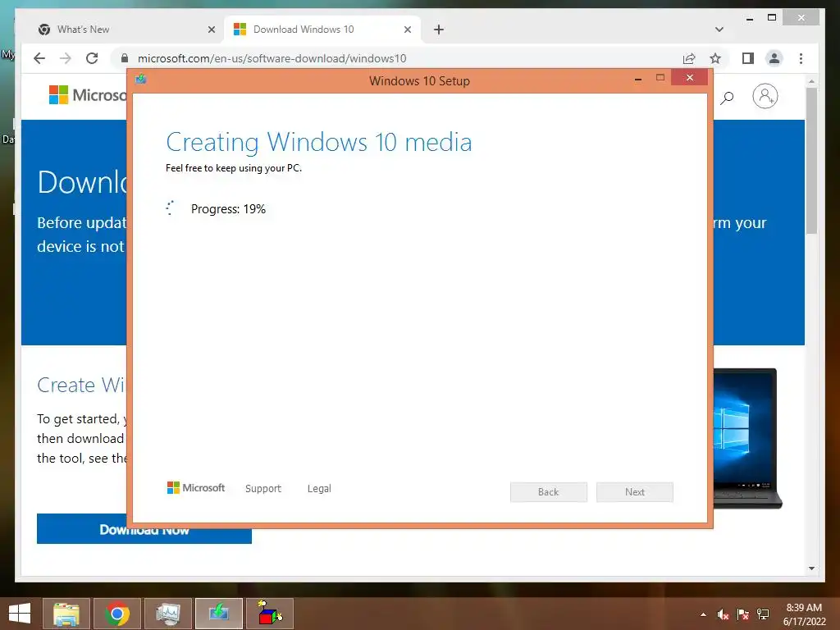Open the Windows Start button
840x630 pixels.
click(x=20, y=614)
